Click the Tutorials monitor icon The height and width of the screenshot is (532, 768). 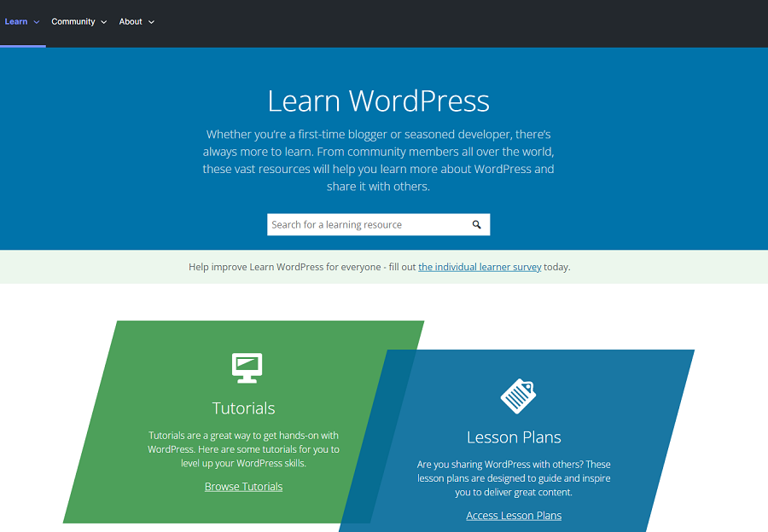click(x=247, y=368)
